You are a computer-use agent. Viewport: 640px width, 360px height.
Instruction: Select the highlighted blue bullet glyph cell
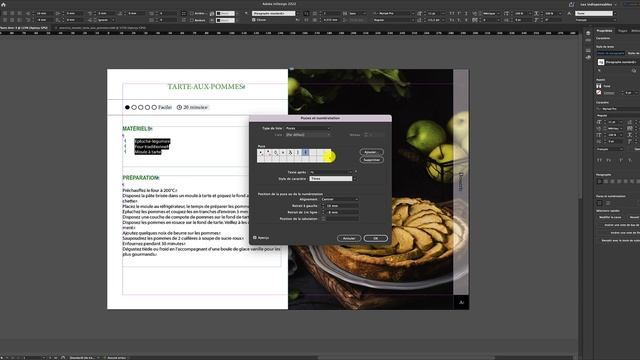pos(305,152)
